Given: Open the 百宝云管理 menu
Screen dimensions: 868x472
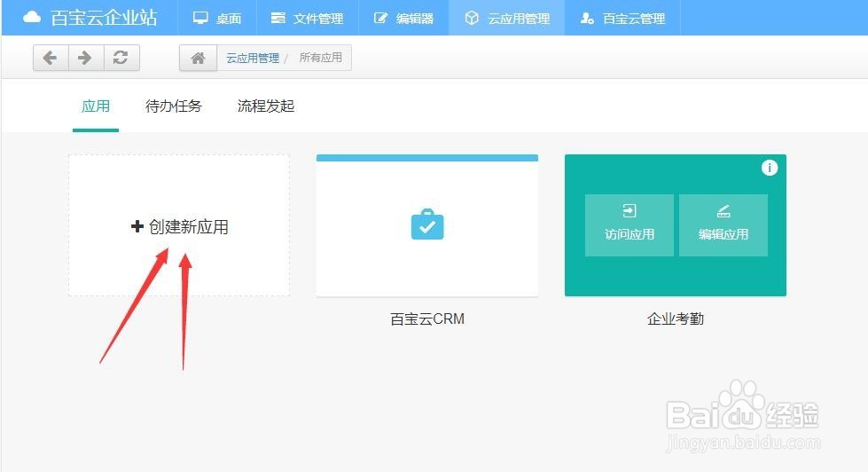Looking at the screenshot, I should (622, 19).
